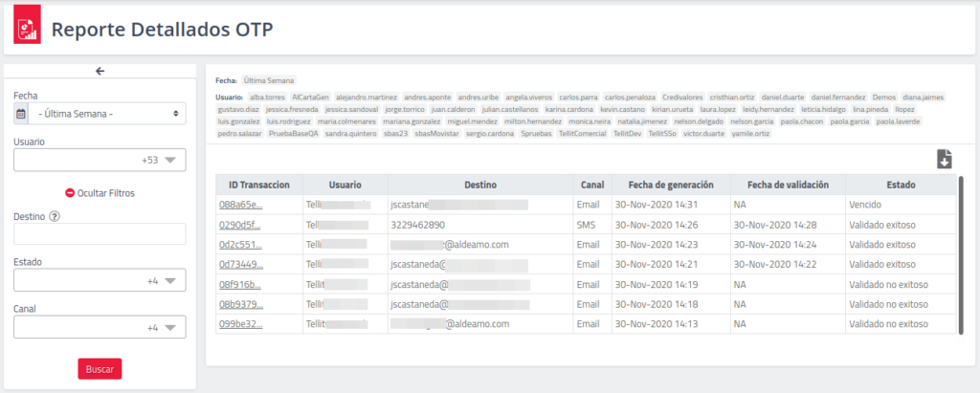Open transaction ID 0290d5f link

pyautogui.click(x=240, y=225)
